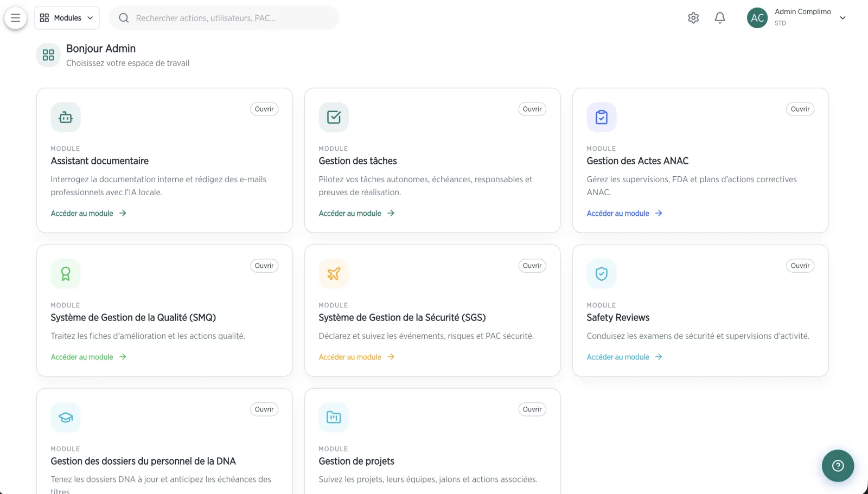Click Ouvrir on Système de Gestion de la Sécurité
Image resolution: width=868 pixels, height=494 pixels.
(x=532, y=266)
